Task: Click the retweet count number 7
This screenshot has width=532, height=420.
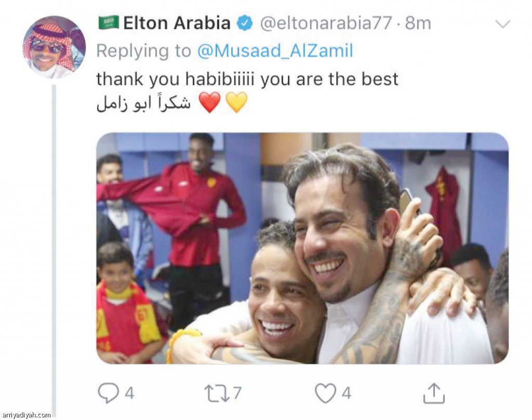Action: (x=237, y=393)
